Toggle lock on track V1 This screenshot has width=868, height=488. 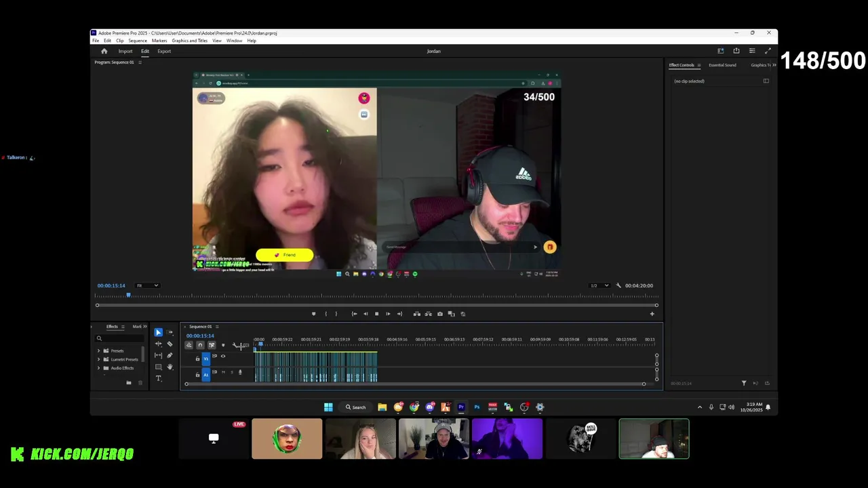pyautogui.click(x=198, y=359)
